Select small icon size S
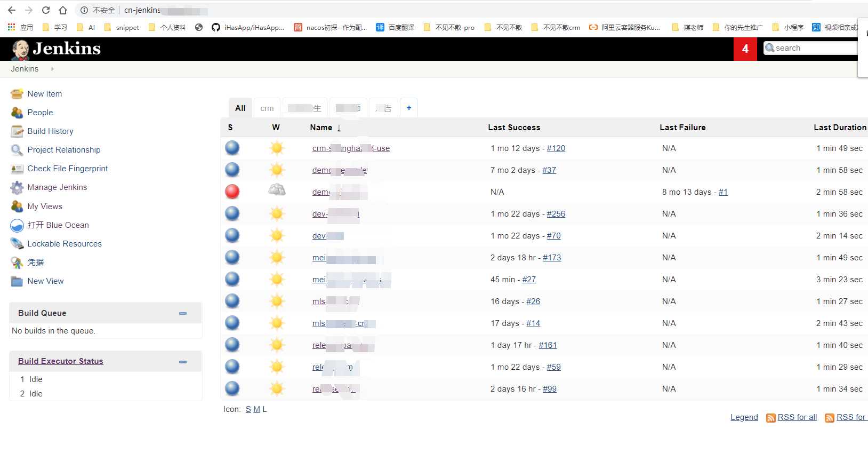Image resolution: width=868 pixels, height=461 pixels. click(x=248, y=409)
